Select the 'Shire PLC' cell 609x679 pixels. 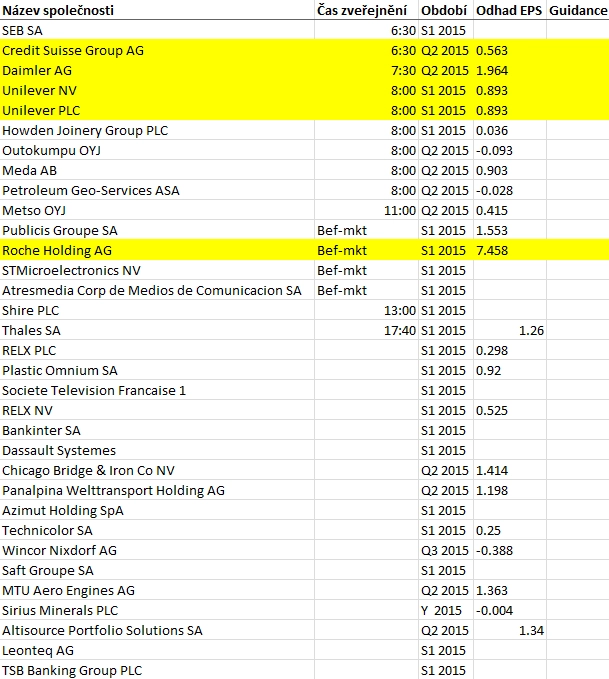pyautogui.click(x=157, y=310)
